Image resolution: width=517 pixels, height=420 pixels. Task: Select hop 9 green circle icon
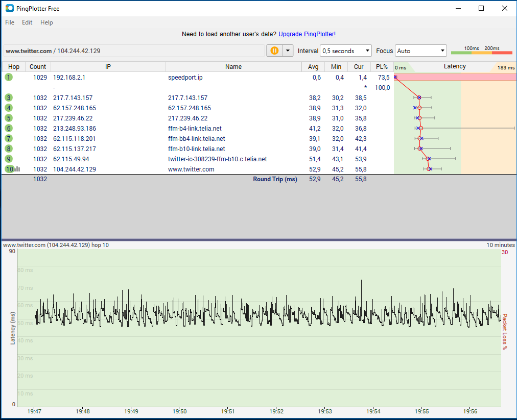[x=9, y=159]
